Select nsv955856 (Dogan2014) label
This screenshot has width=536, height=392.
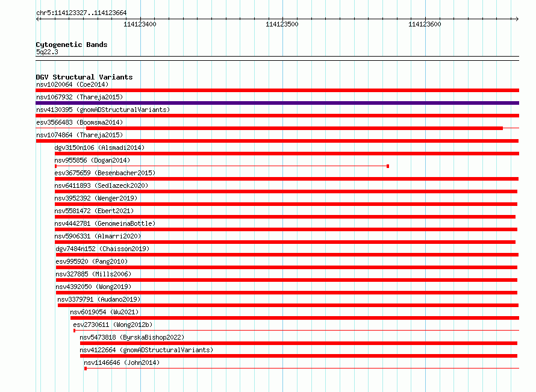pos(92,160)
